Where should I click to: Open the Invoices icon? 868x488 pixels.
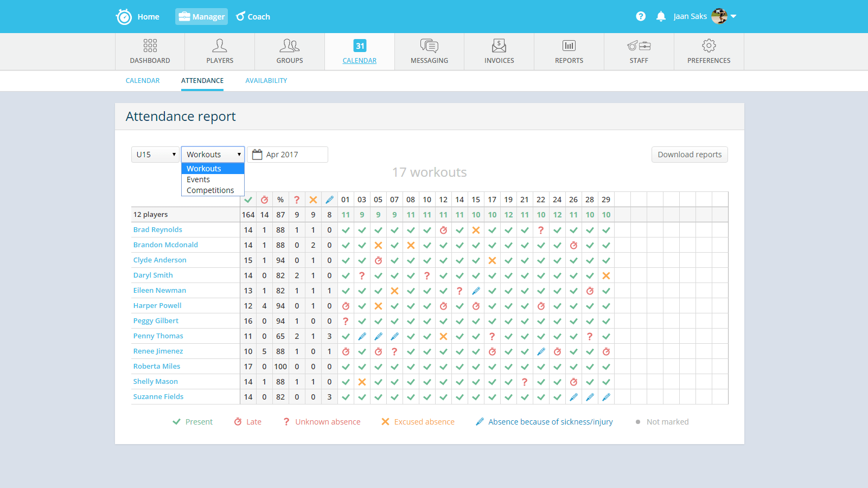[499, 46]
